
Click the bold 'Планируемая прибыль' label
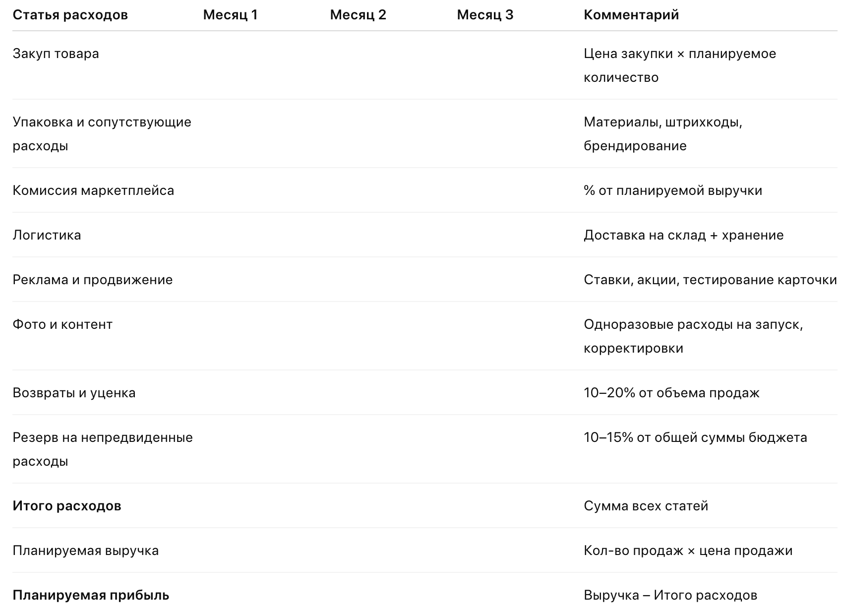tap(91, 595)
